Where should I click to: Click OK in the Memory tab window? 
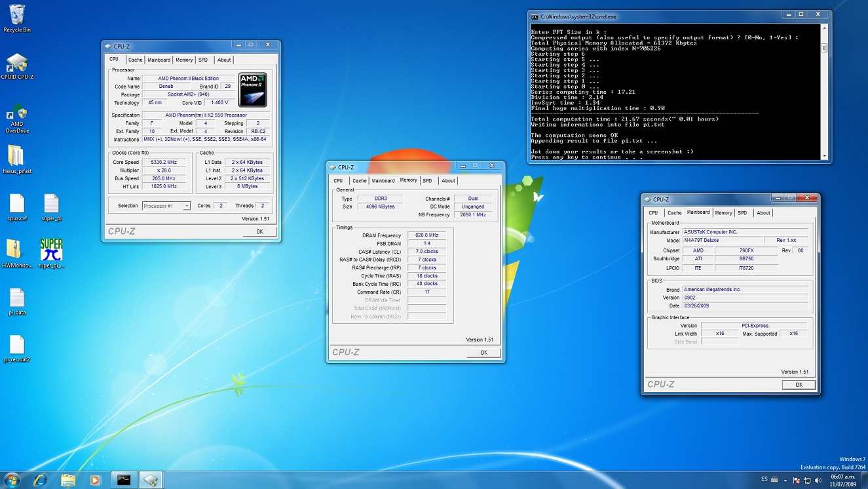[x=483, y=353]
